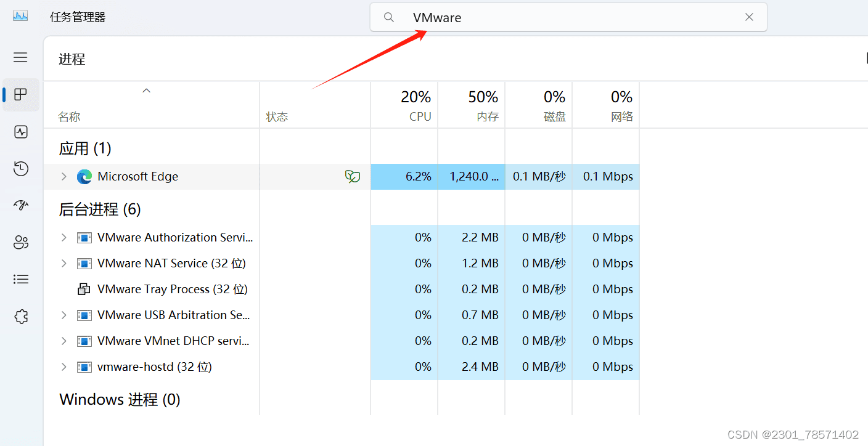Click the 进程 page title
This screenshot has height=446, width=868.
pos(72,59)
